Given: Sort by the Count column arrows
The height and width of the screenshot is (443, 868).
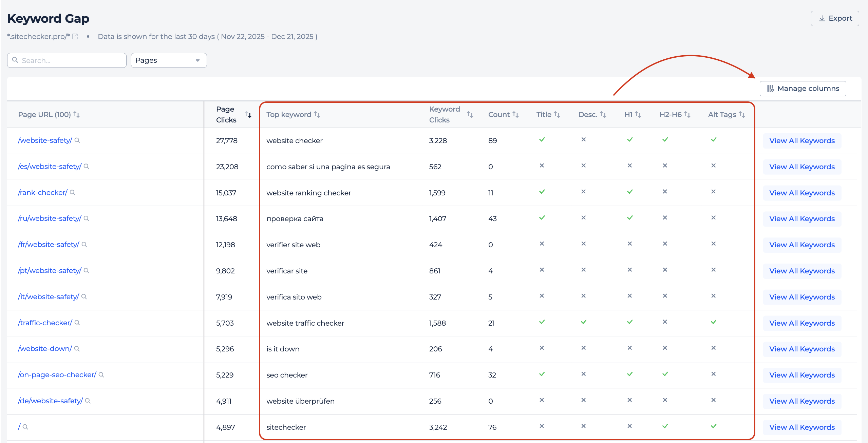Looking at the screenshot, I should pyautogui.click(x=515, y=115).
